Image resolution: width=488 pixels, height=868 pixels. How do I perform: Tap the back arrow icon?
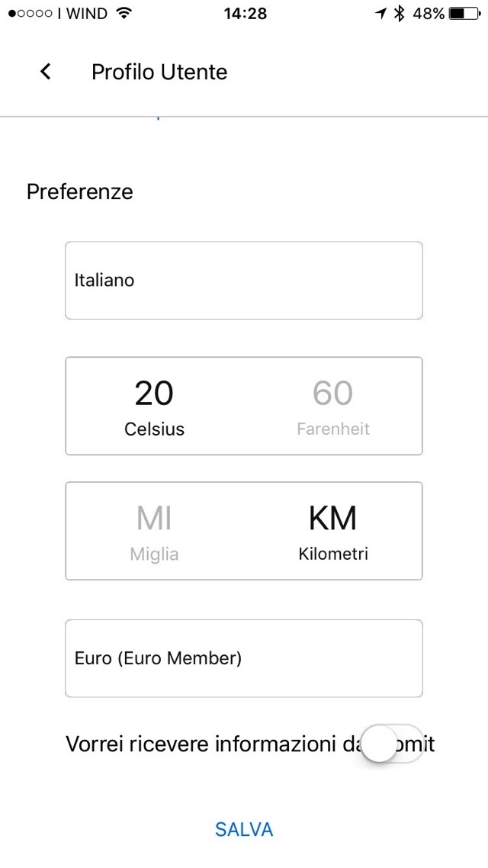(x=46, y=72)
